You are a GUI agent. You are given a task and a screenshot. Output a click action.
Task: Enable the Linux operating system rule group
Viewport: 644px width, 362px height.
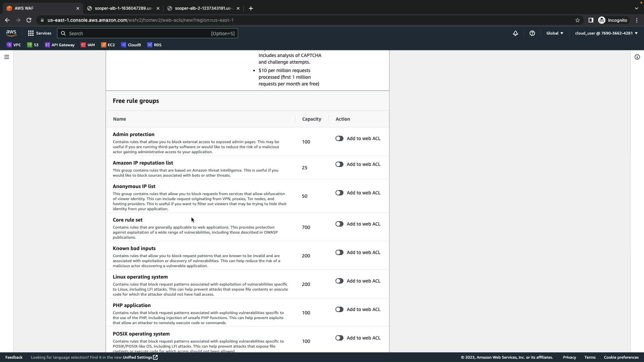[x=339, y=281]
